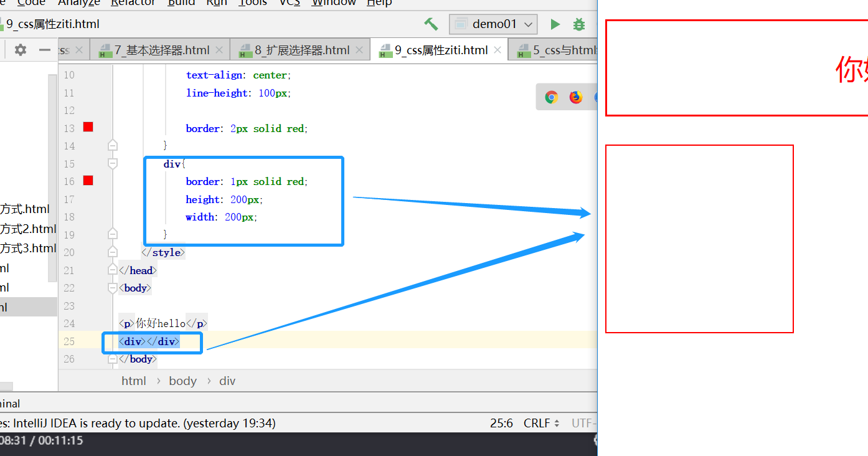
Task: Click the red color swatch on line 16
Action: (x=88, y=181)
